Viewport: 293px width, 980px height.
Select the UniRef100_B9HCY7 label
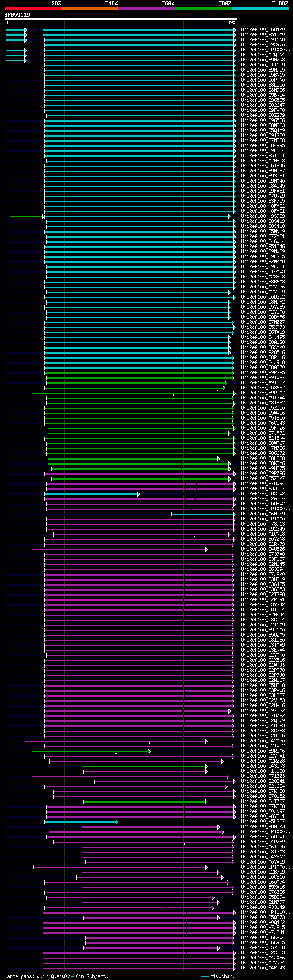263,171
